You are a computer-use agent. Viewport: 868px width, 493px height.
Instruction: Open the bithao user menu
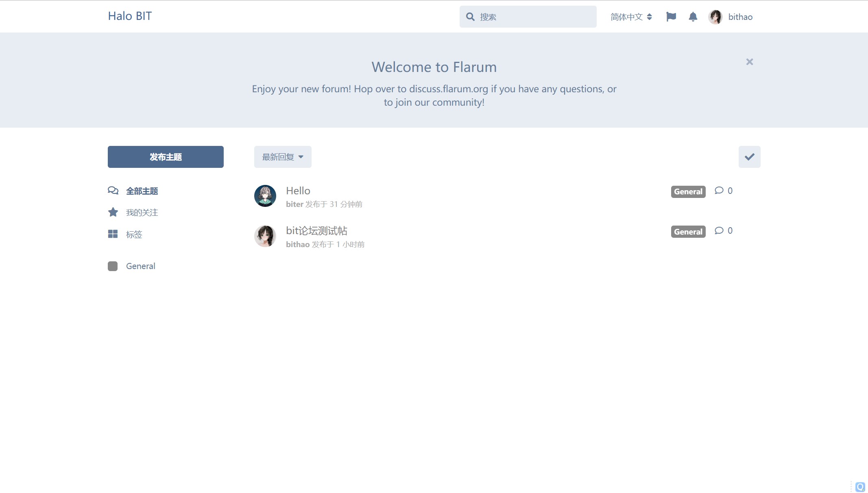[x=731, y=17]
